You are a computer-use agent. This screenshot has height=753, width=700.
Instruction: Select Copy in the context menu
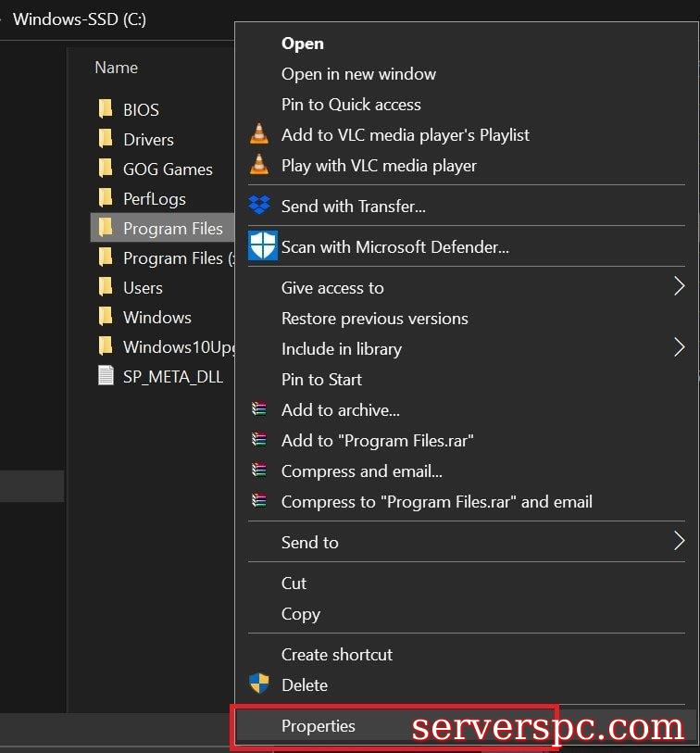coord(301,614)
